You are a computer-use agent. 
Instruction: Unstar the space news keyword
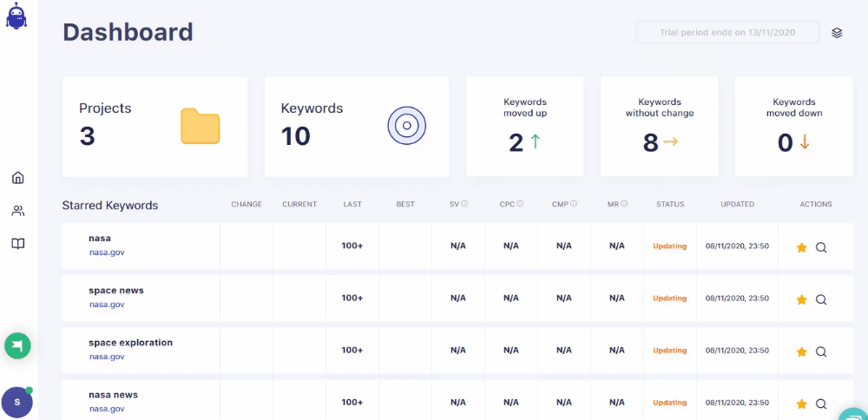(x=801, y=300)
